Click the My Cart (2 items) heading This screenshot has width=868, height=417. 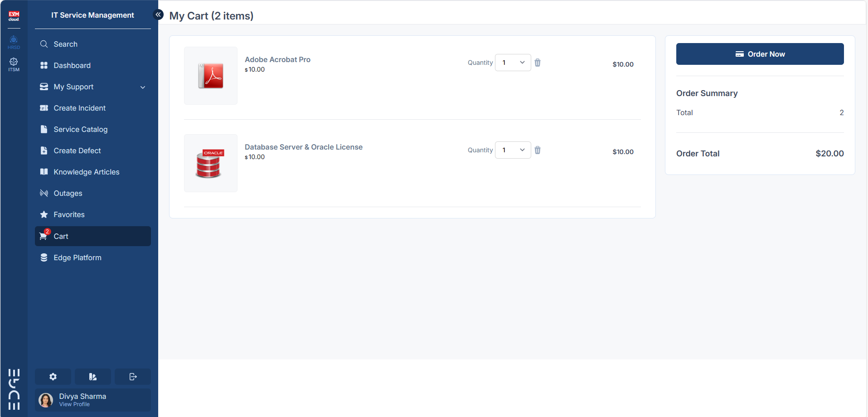tap(211, 16)
